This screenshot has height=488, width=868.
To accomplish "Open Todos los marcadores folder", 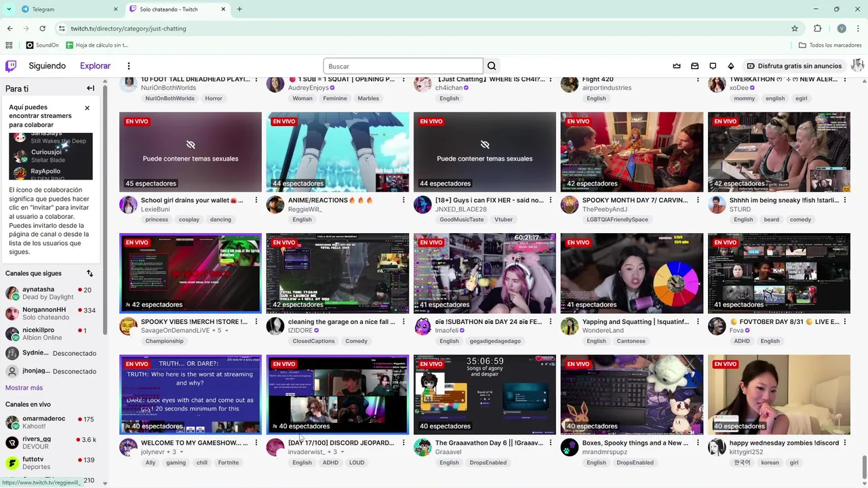I will pos(830,45).
